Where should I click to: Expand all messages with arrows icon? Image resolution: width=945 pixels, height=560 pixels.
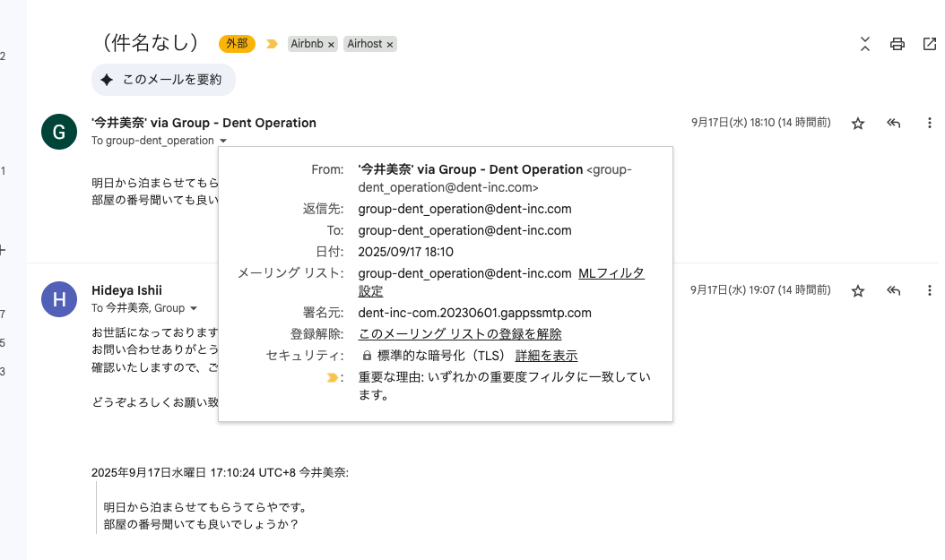point(864,44)
